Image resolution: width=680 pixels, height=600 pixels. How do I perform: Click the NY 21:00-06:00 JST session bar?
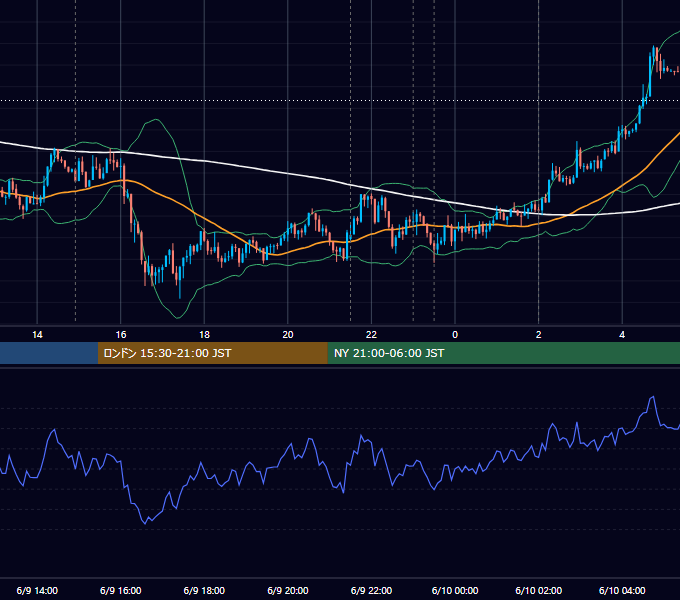(x=503, y=353)
